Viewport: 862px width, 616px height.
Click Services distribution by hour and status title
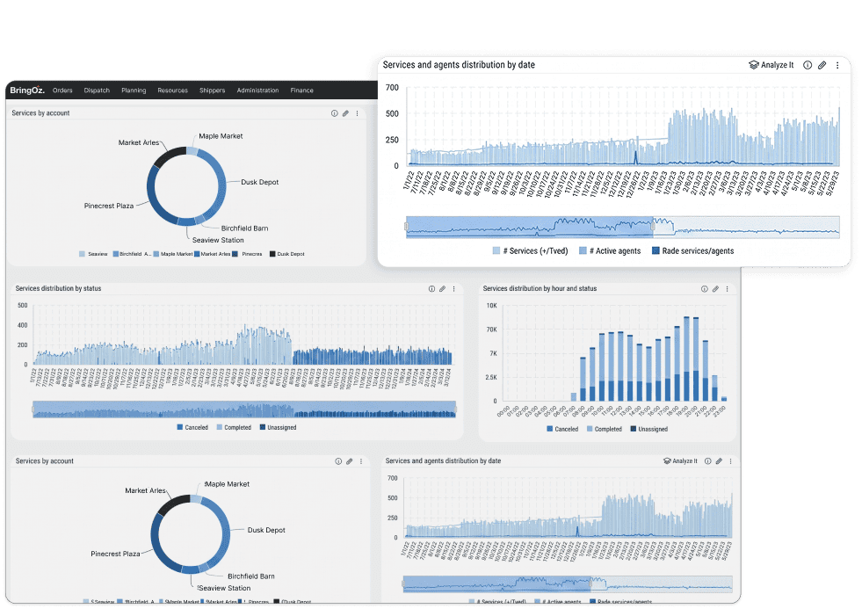click(540, 288)
